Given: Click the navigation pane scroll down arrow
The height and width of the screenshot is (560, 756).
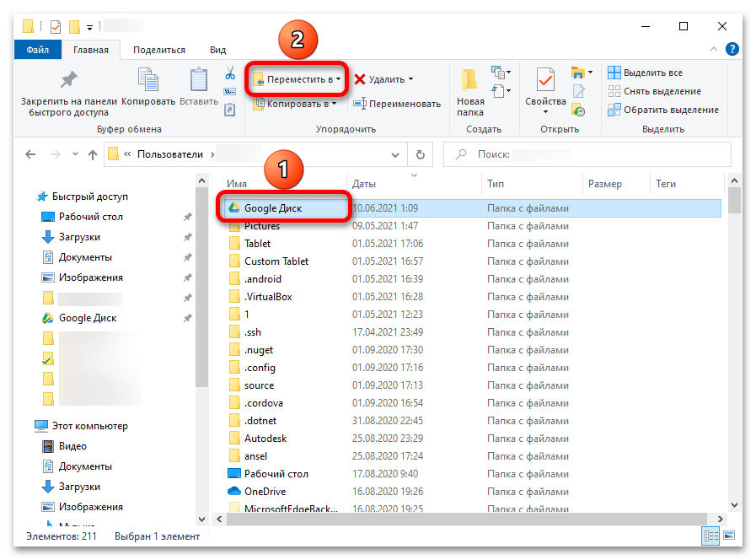Looking at the screenshot, I should [202, 519].
